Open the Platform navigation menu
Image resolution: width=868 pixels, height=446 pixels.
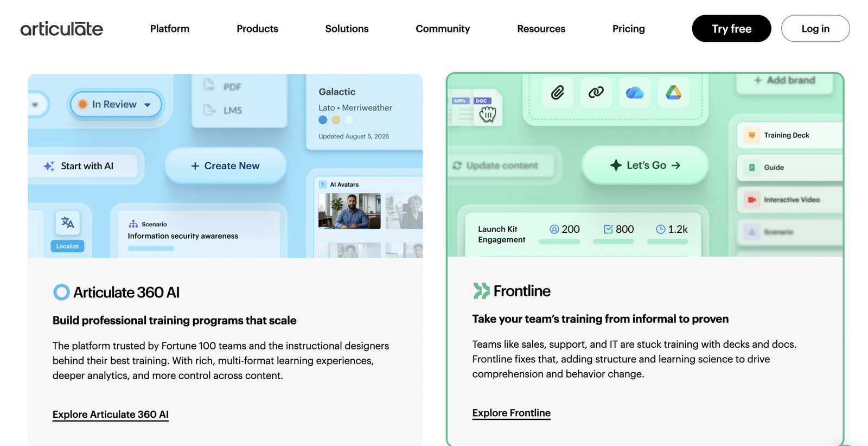point(170,29)
